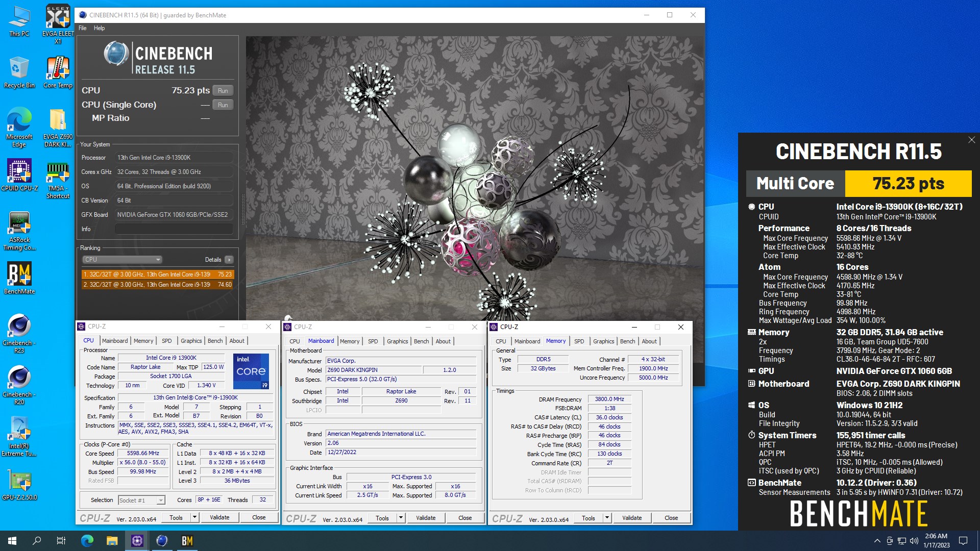This screenshot has height=551, width=980.
Task: Click BenchMate score 75.23 pts
Action: coord(908,183)
